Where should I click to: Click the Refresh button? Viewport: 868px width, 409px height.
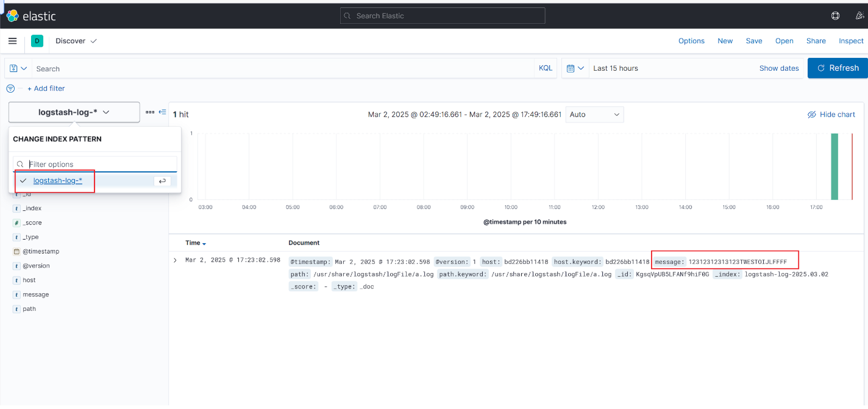(838, 68)
